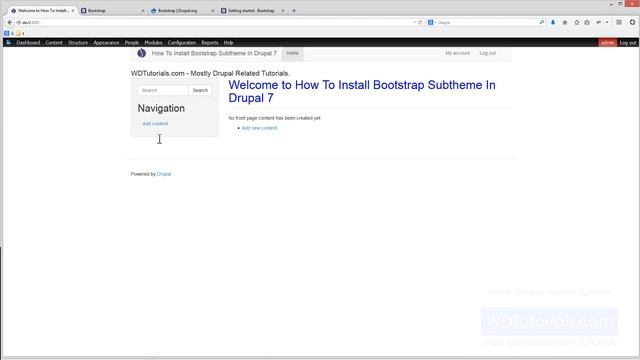The height and width of the screenshot is (360, 640).
Task: Focus the Google search box in toolbar
Action: (488, 22)
